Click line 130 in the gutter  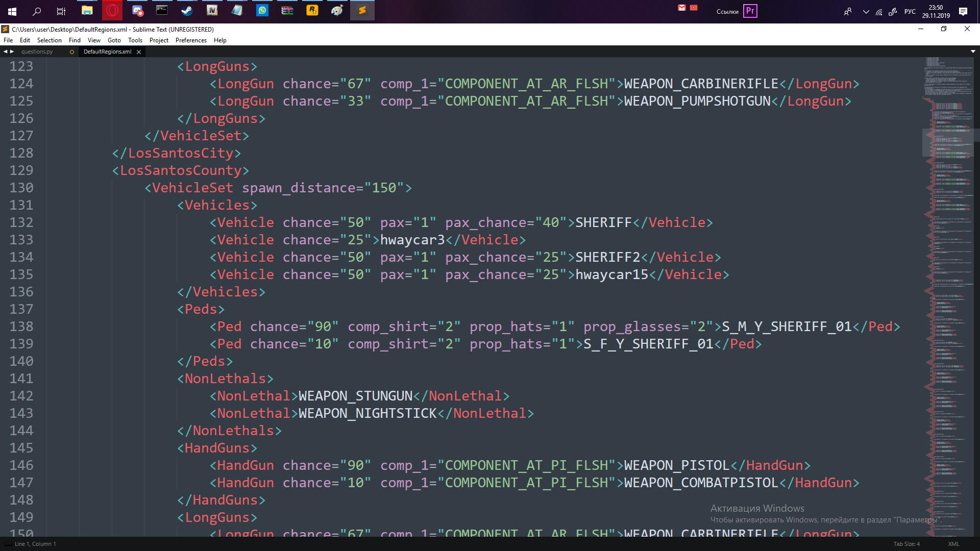click(21, 188)
